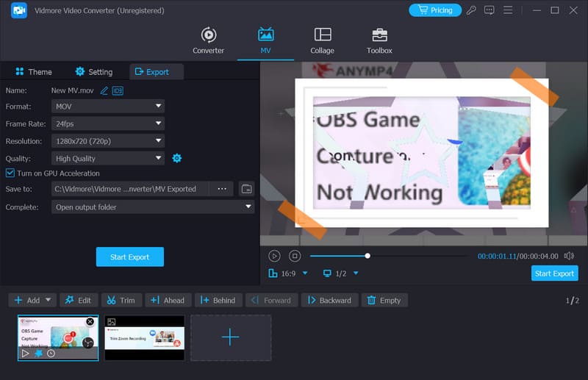588x380 pixels.
Task: Switch to the Theme tab
Action: click(x=33, y=72)
